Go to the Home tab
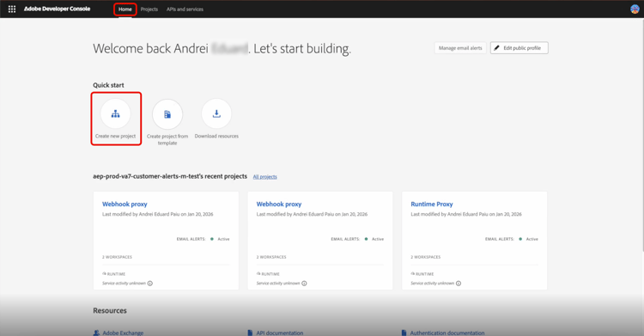 [125, 9]
